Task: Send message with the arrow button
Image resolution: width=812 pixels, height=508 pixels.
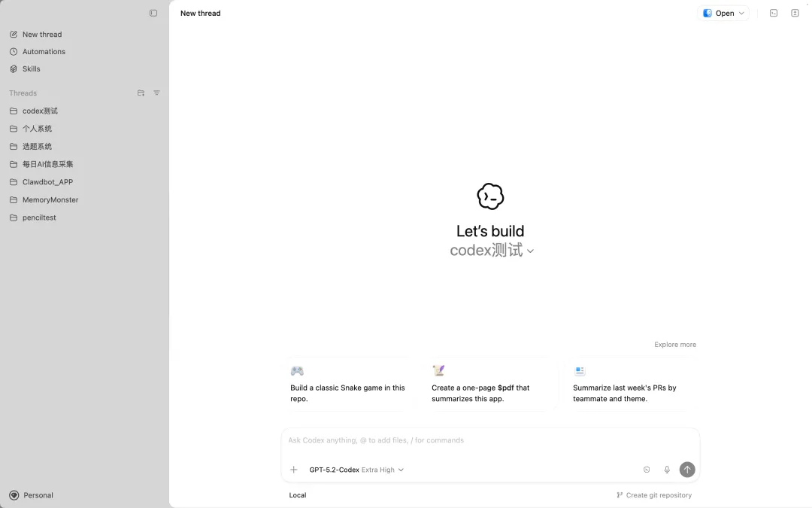Action: [x=687, y=470]
